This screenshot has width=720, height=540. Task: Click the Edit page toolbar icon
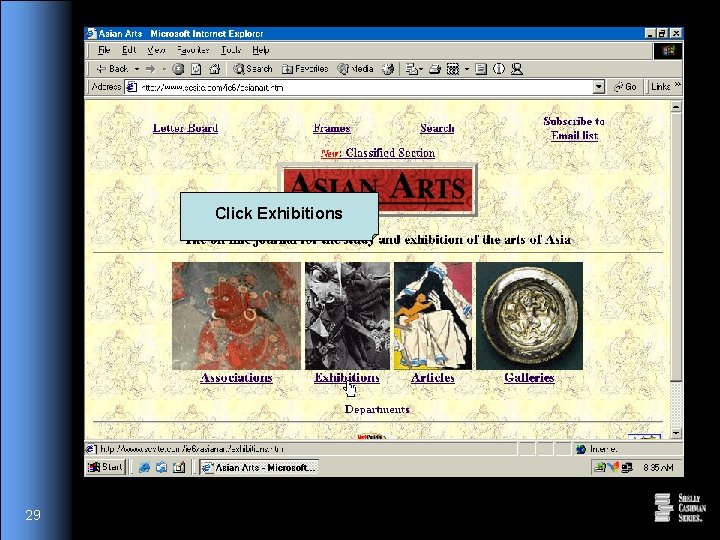click(x=453, y=69)
